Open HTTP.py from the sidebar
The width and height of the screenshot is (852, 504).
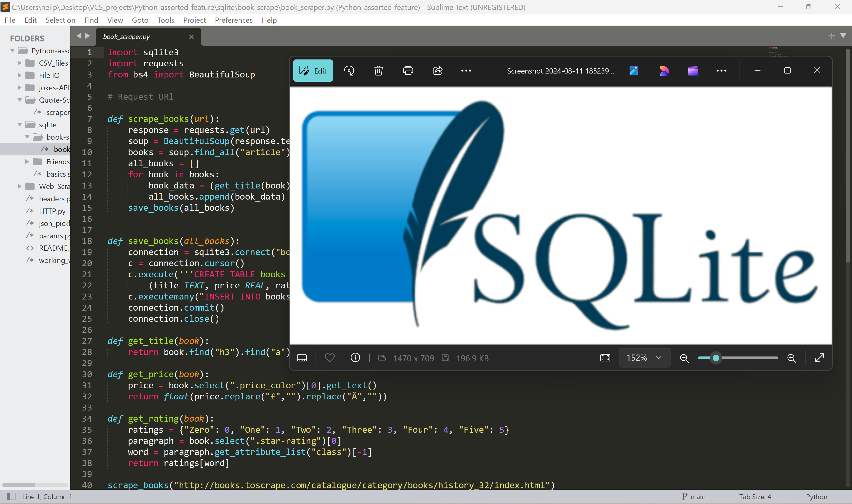pos(52,211)
